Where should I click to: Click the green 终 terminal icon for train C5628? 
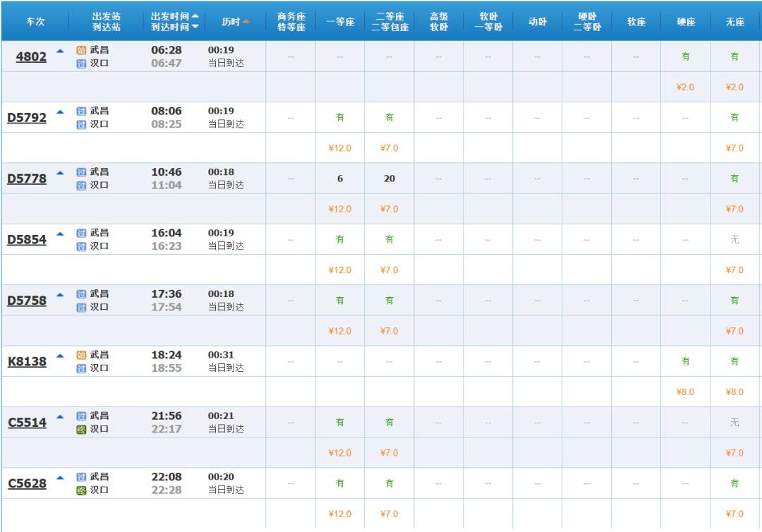pyautogui.click(x=80, y=490)
